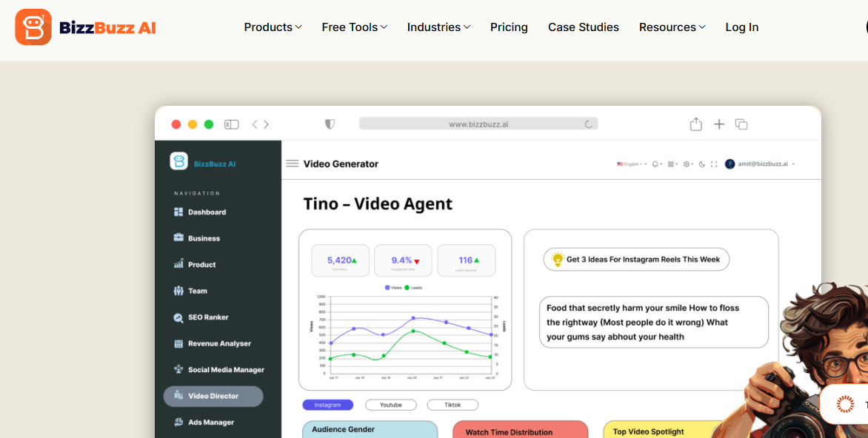Get 3 Ideas For Instagram Reels This Week
The height and width of the screenshot is (438, 868).
[x=635, y=259]
